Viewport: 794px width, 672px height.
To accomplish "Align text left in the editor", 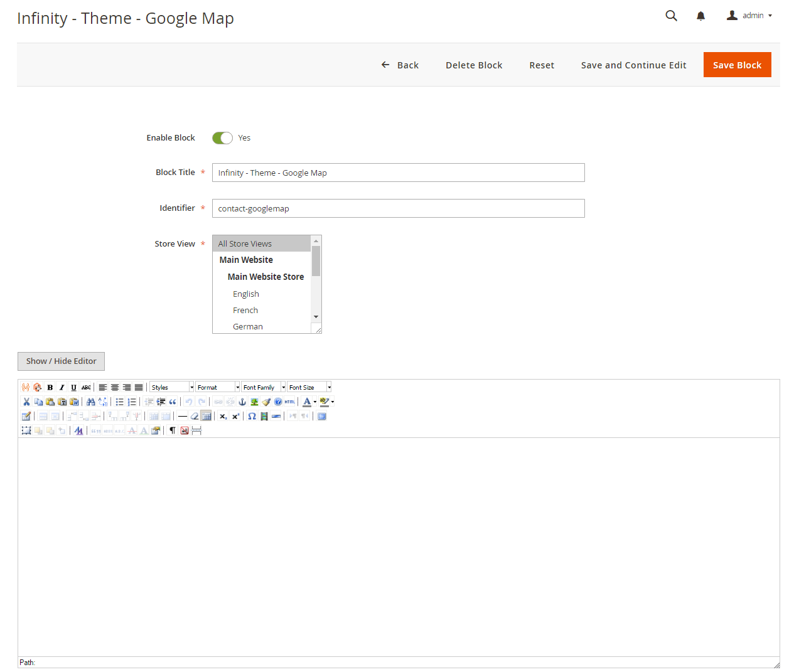I will pyautogui.click(x=103, y=387).
